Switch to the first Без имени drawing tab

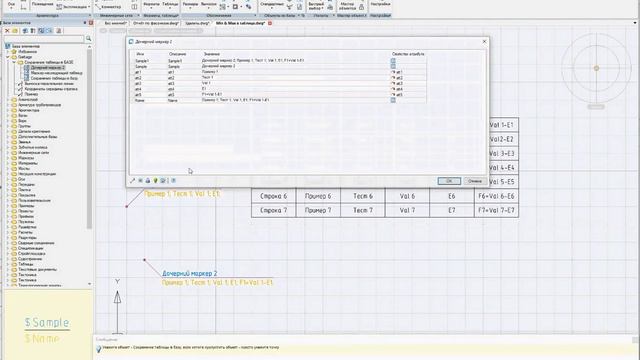coord(116,23)
